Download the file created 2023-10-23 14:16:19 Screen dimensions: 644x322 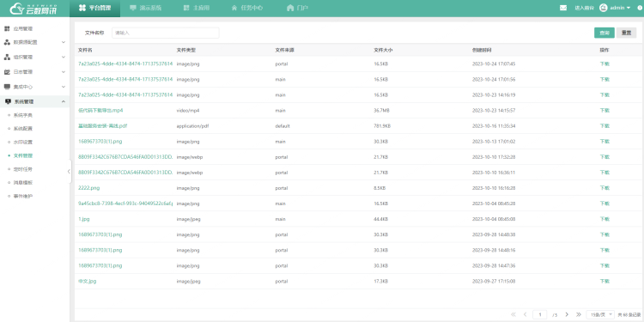pyautogui.click(x=605, y=94)
